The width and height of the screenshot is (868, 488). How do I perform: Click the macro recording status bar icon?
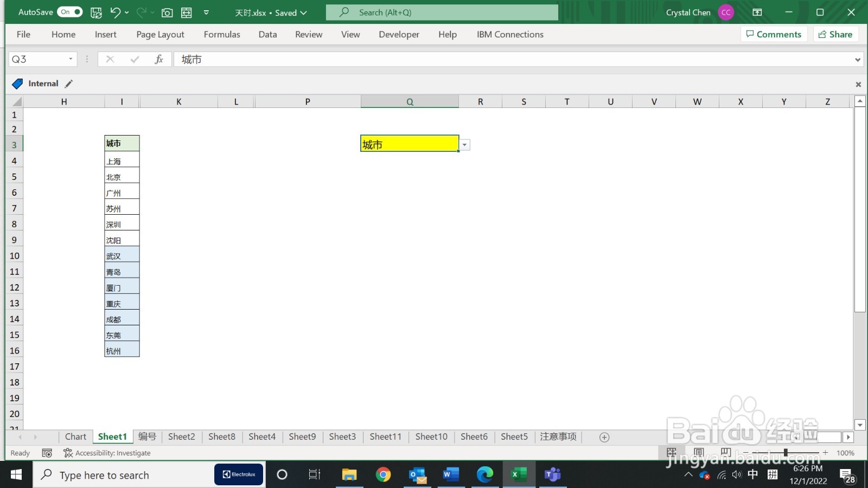coord(47,453)
